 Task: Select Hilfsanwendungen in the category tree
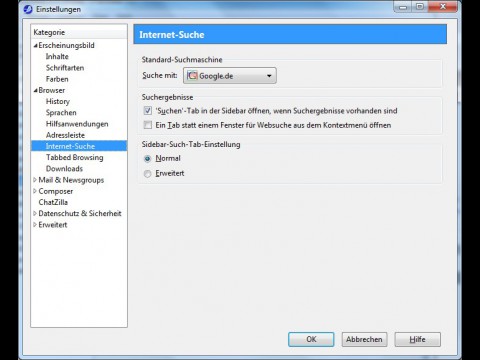coord(77,124)
